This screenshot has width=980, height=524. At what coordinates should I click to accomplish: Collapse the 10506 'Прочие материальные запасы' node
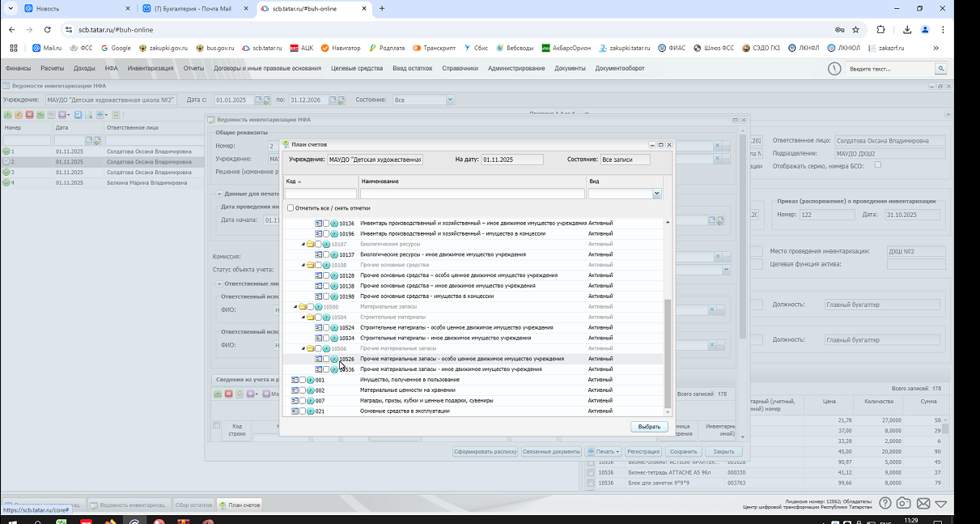click(303, 348)
